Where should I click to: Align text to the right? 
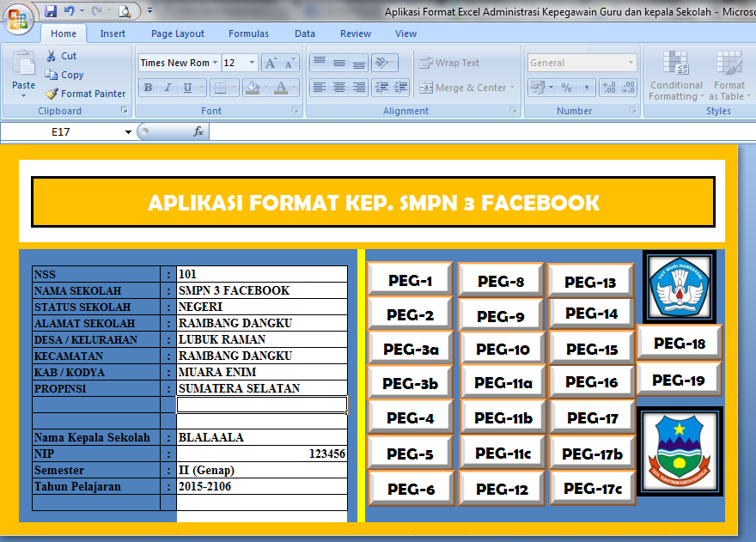coord(359,88)
